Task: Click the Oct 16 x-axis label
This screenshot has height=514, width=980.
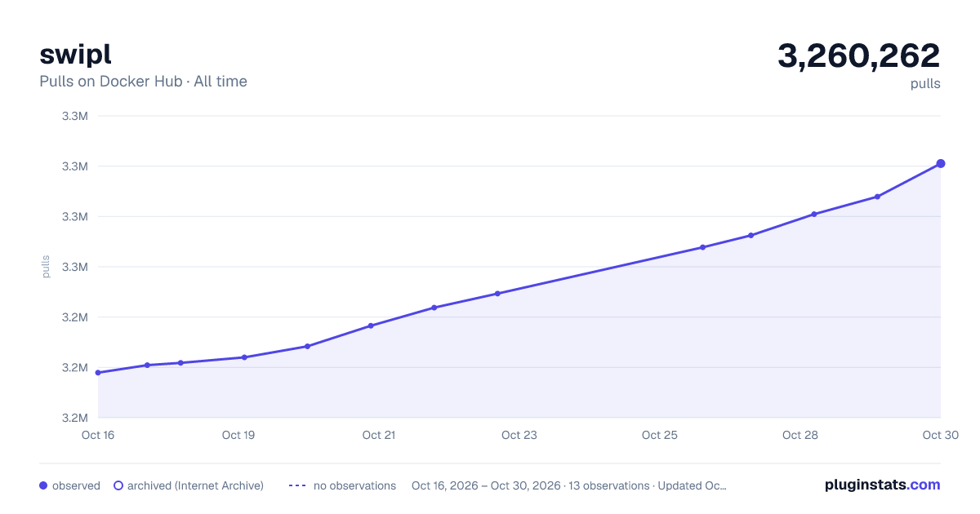Action: (x=98, y=435)
